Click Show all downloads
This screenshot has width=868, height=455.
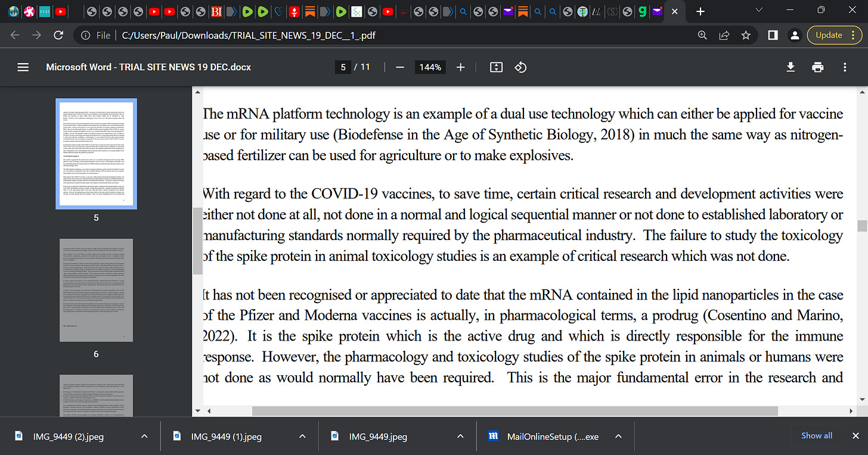[816, 435]
